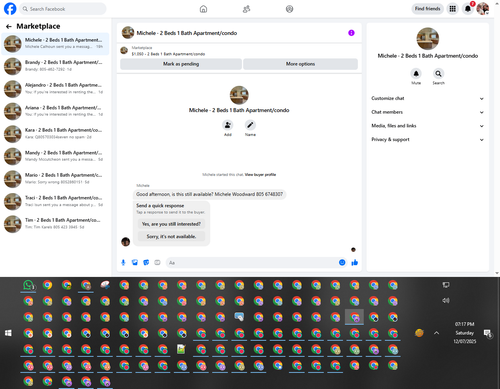The height and width of the screenshot is (389, 500).
Task: Click the Find friends button
Action: coord(427,9)
